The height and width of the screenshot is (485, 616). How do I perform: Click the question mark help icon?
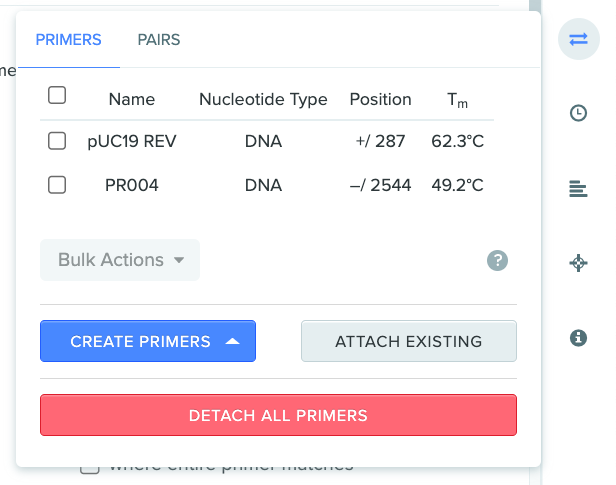[x=497, y=260]
